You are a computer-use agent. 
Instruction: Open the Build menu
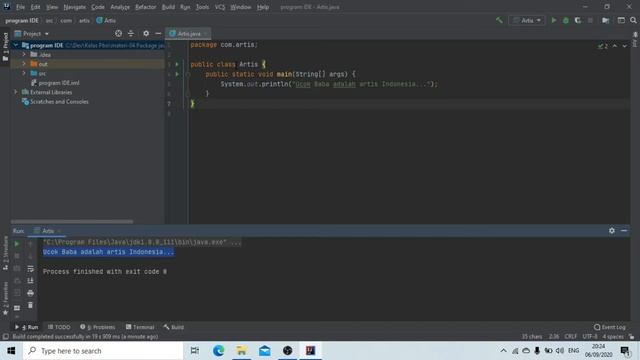pyautogui.click(x=168, y=7)
